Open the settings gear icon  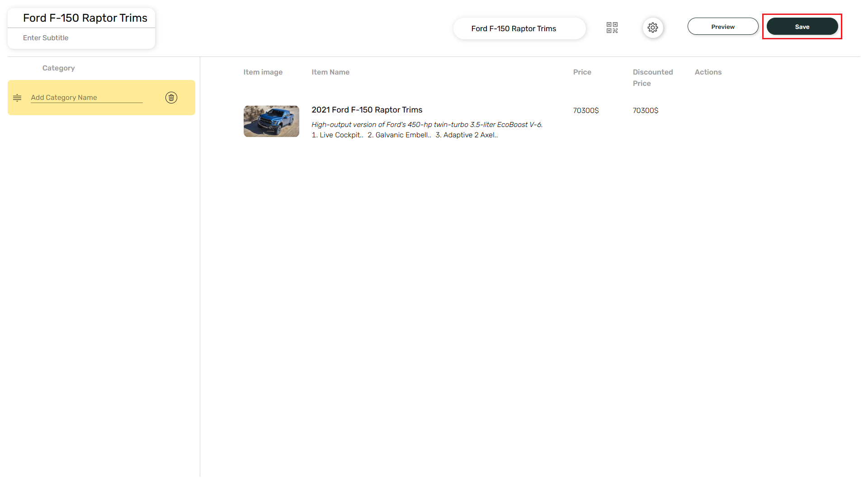[652, 28]
